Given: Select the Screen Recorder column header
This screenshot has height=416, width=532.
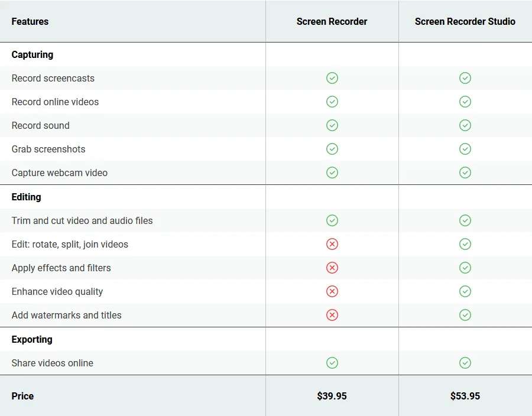Looking at the screenshot, I should click(x=332, y=21).
